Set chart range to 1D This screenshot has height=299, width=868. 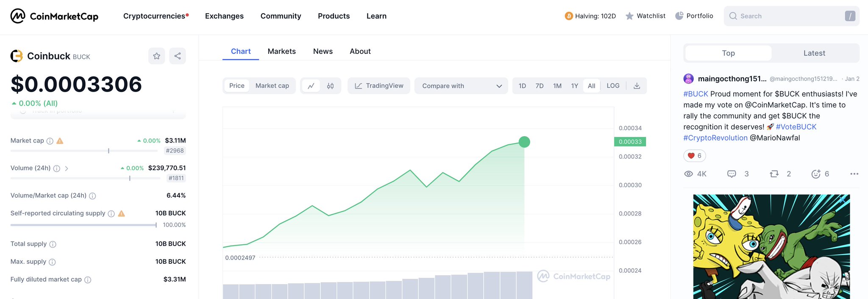click(522, 86)
